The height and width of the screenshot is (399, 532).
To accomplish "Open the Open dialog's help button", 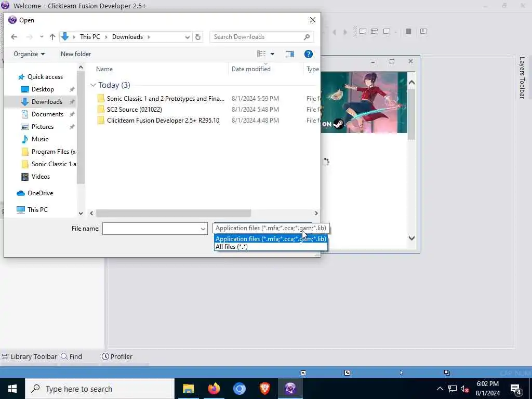I will click(308, 54).
